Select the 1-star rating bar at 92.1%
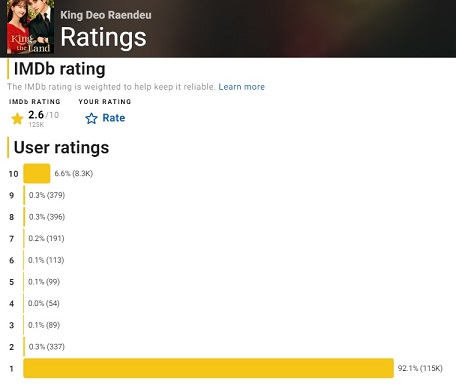This screenshot has width=456, height=386. (x=208, y=368)
